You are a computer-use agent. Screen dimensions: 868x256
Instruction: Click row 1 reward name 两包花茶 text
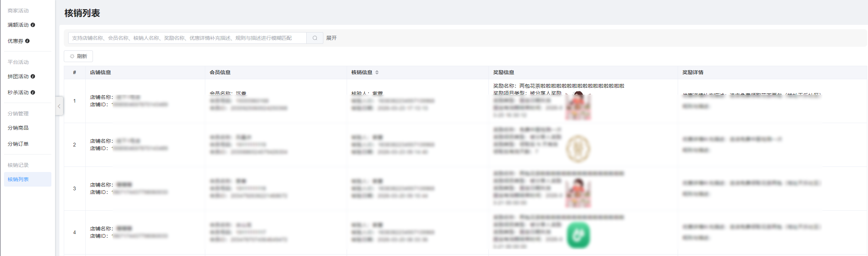pos(572,86)
